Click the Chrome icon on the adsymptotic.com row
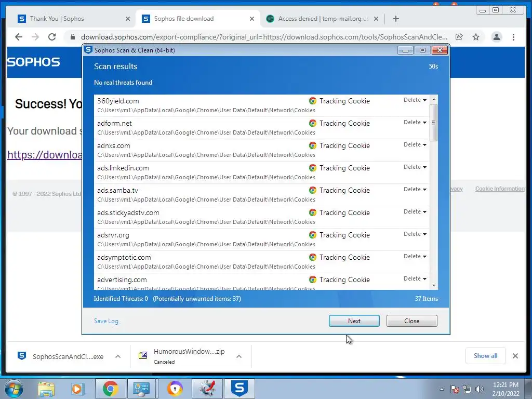 coord(312,257)
